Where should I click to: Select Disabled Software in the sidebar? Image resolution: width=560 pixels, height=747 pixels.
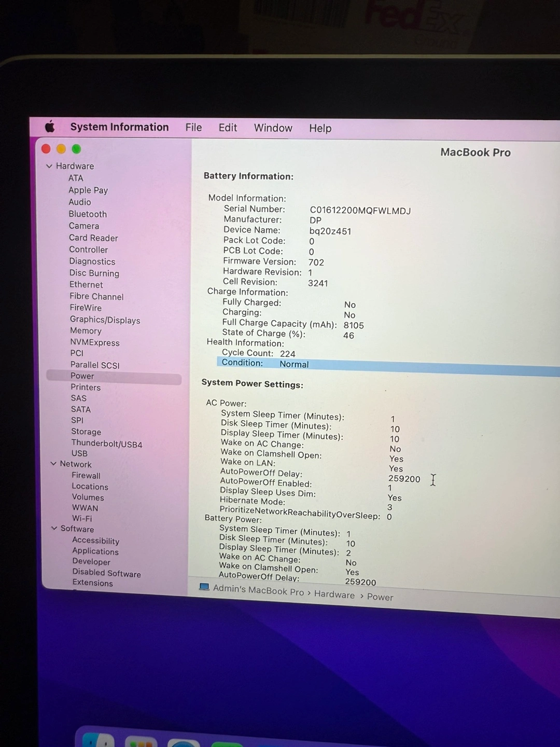tap(107, 573)
